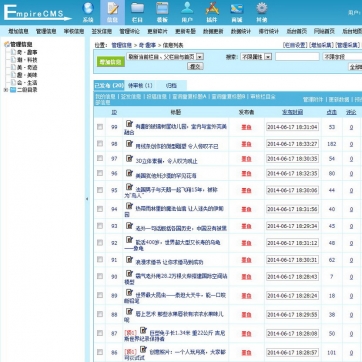This screenshot has width=362, height=362.
Task: Click the EmpireCMS logo
Action: point(37,13)
